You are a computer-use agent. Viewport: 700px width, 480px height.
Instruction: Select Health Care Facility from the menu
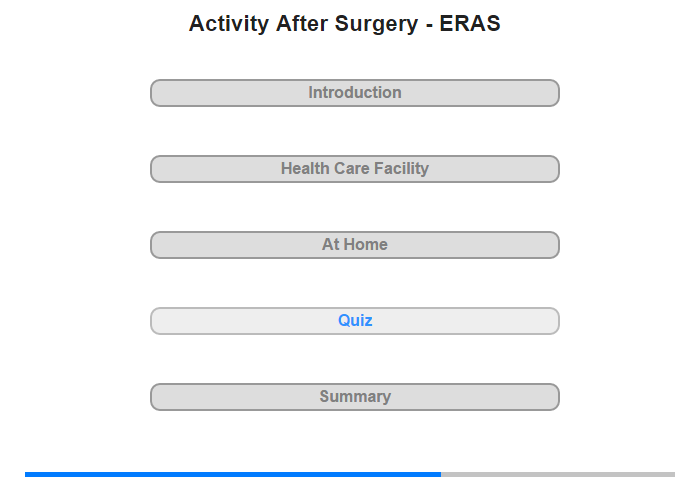tap(355, 169)
